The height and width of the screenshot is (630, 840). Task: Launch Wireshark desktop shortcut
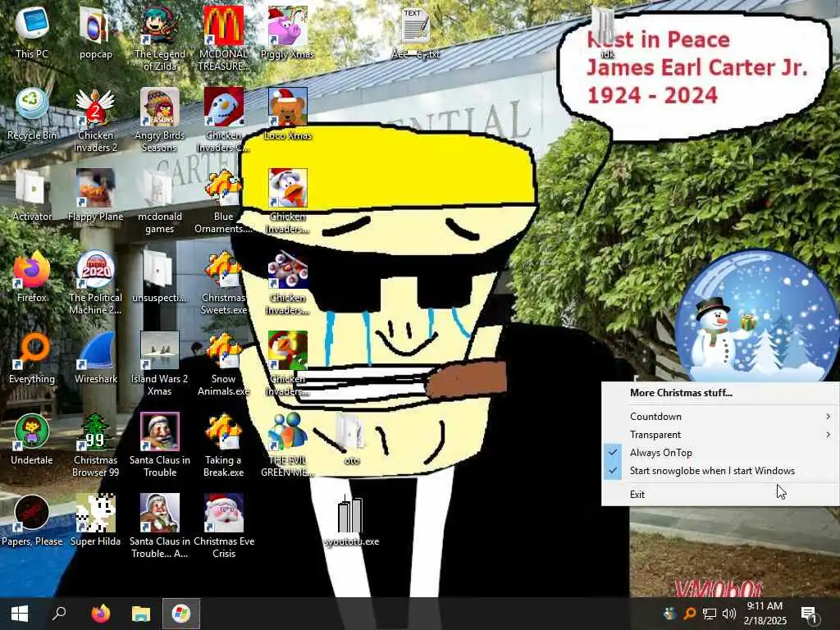pos(95,358)
